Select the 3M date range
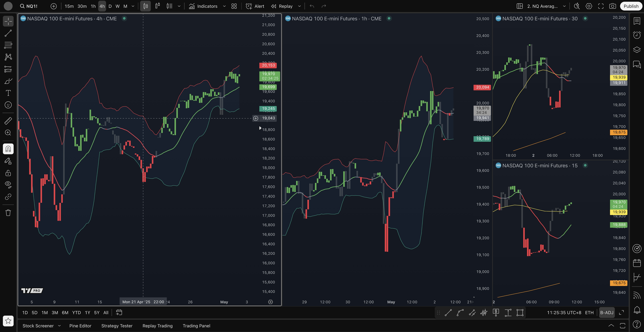Screen dimensions: 644x332 pos(55,313)
